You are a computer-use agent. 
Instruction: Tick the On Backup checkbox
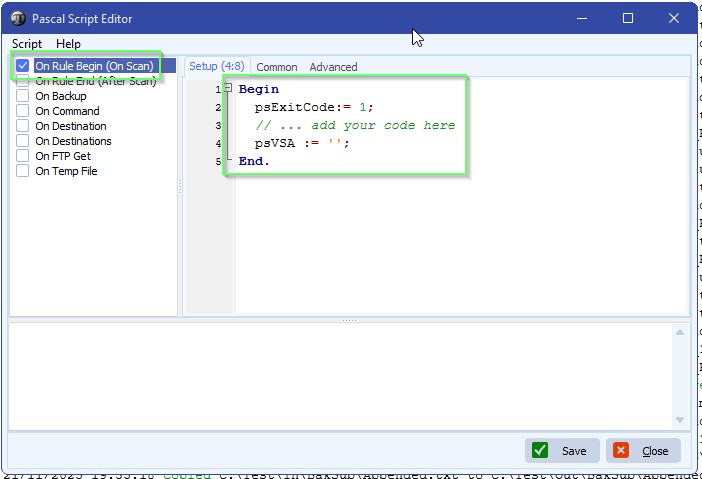tap(22, 96)
